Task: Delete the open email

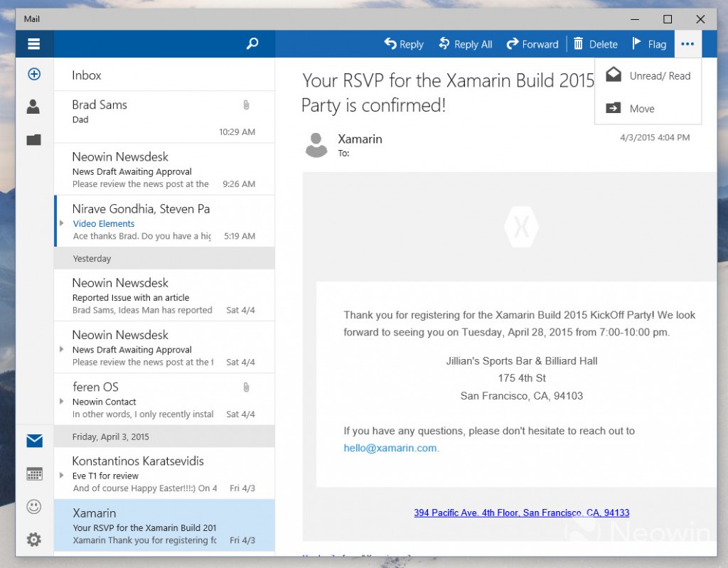Action: click(x=595, y=44)
